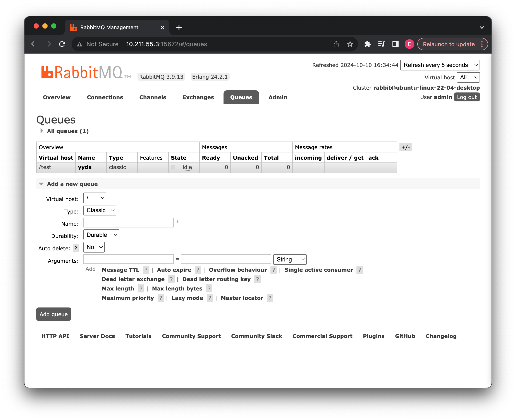Click the Add queue button
The height and width of the screenshot is (420, 516).
click(x=53, y=314)
